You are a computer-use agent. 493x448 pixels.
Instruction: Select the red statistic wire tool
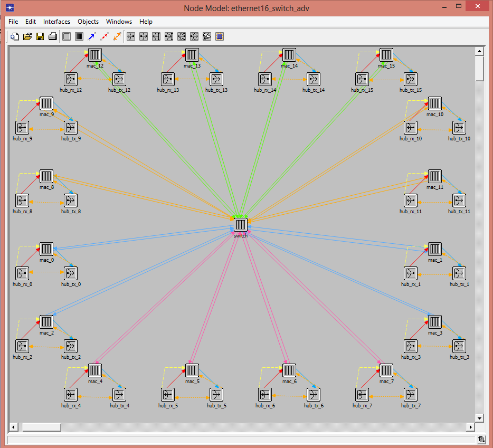tap(105, 36)
